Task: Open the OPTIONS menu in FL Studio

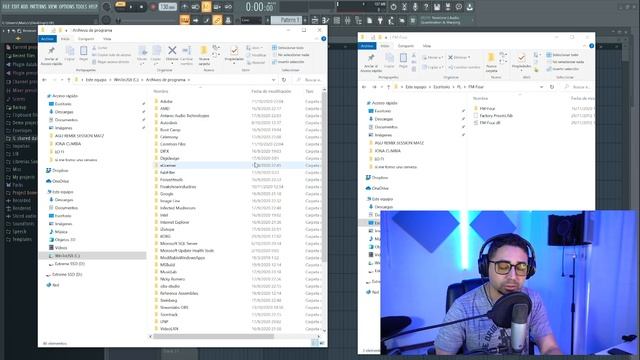Action: [67, 7]
